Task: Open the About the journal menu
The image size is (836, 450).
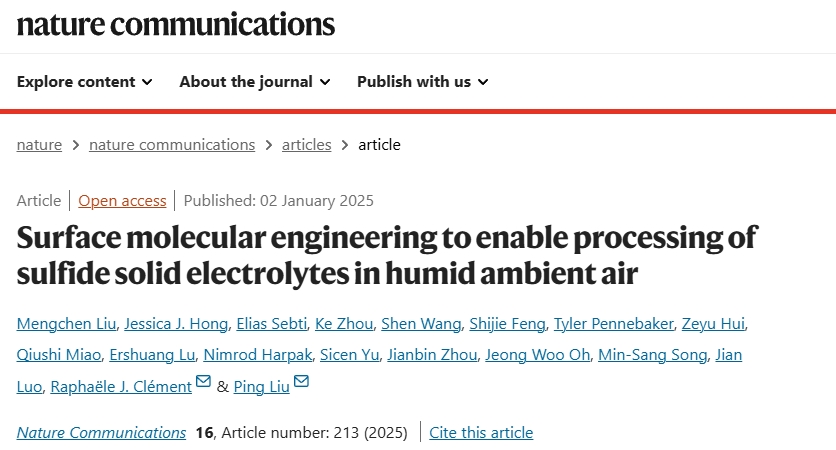Action: [255, 82]
